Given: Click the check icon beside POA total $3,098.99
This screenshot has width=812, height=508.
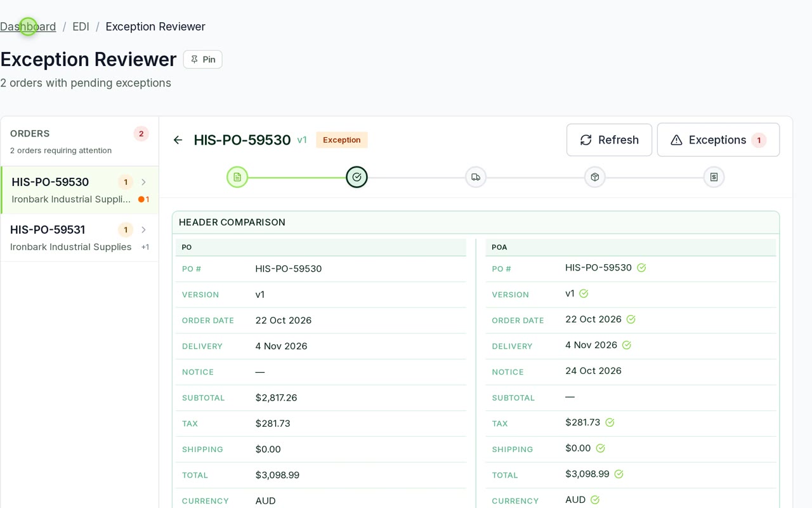Looking at the screenshot, I should coord(619,474).
